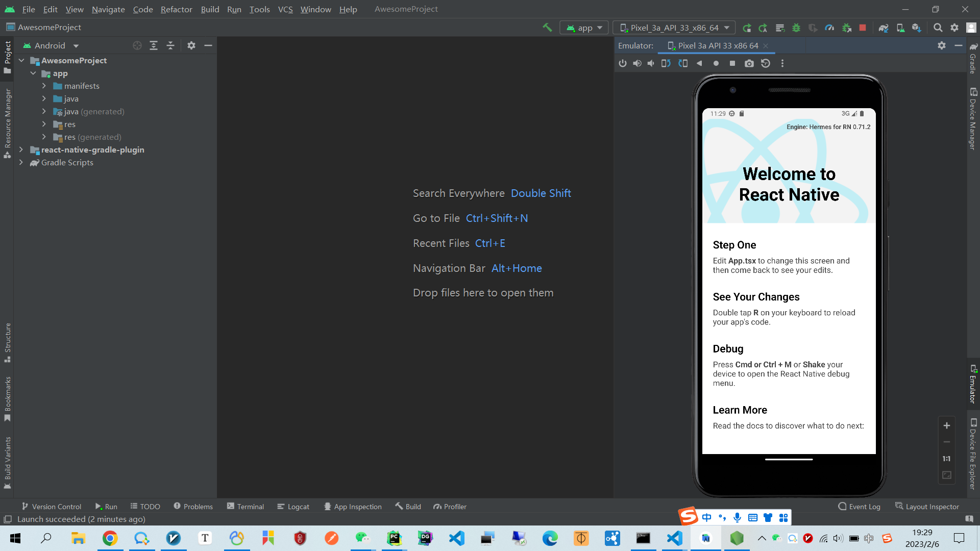This screenshot has height=551, width=980.
Task: Open the Logcat tool window
Action: click(x=293, y=506)
